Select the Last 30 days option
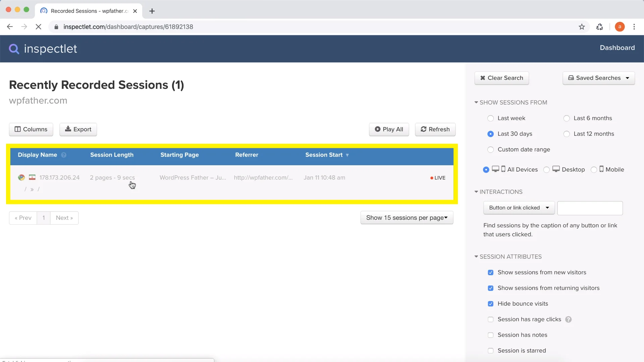The image size is (644, 362). (x=490, y=134)
